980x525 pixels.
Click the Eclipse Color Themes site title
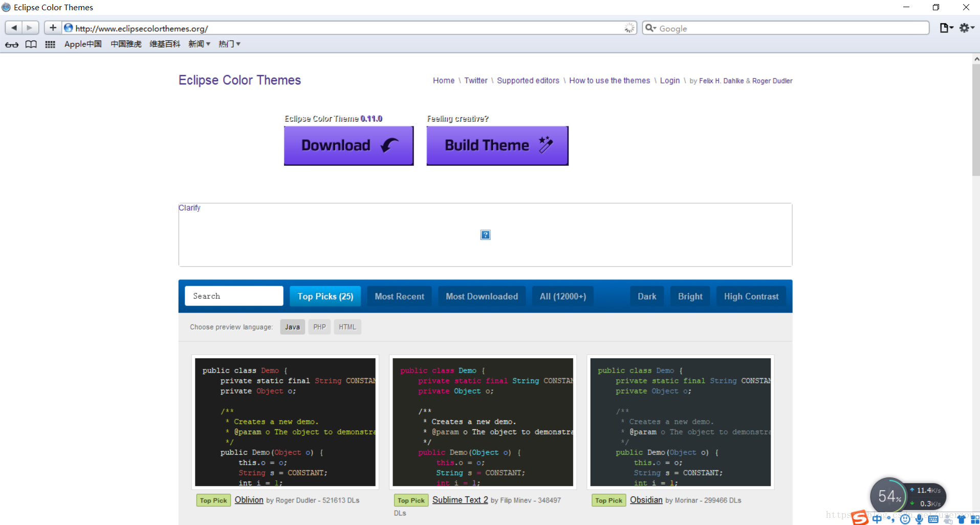[239, 80]
